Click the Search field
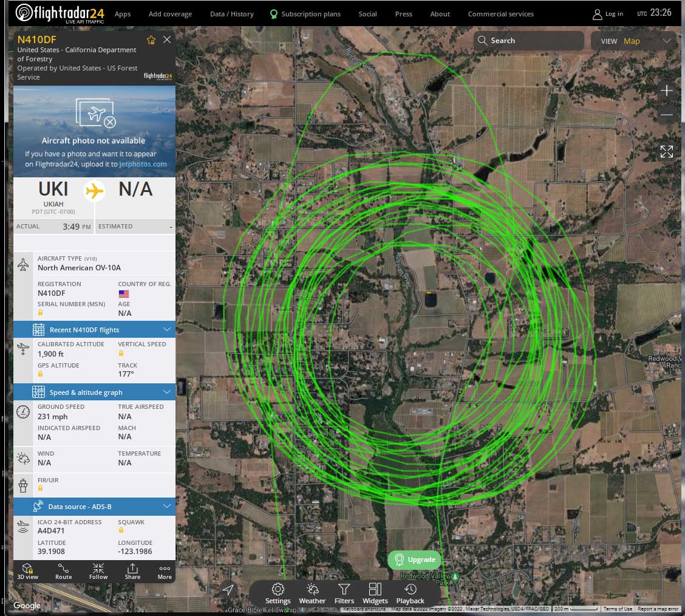Screen dimensions: 685x616 [x=528, y=41]
